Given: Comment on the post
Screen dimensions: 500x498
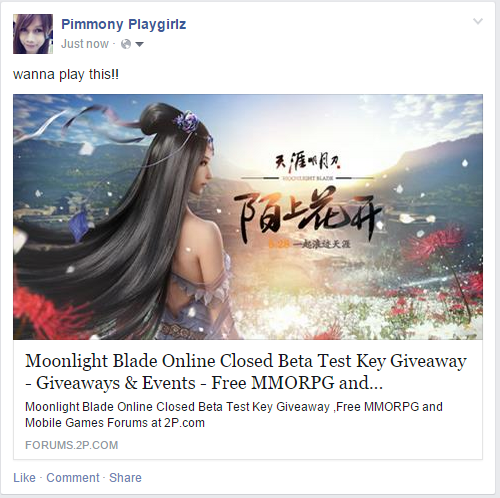Looking at the screenshot, I should click(73, 477).
